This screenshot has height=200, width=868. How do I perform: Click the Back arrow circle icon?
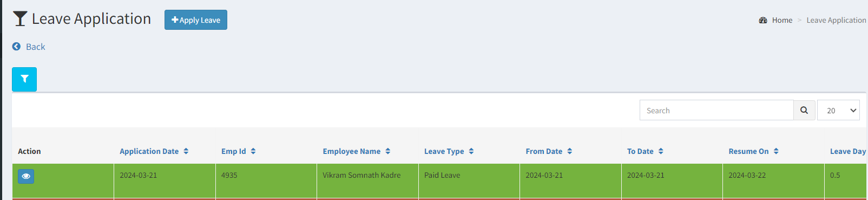click(17, 47)
